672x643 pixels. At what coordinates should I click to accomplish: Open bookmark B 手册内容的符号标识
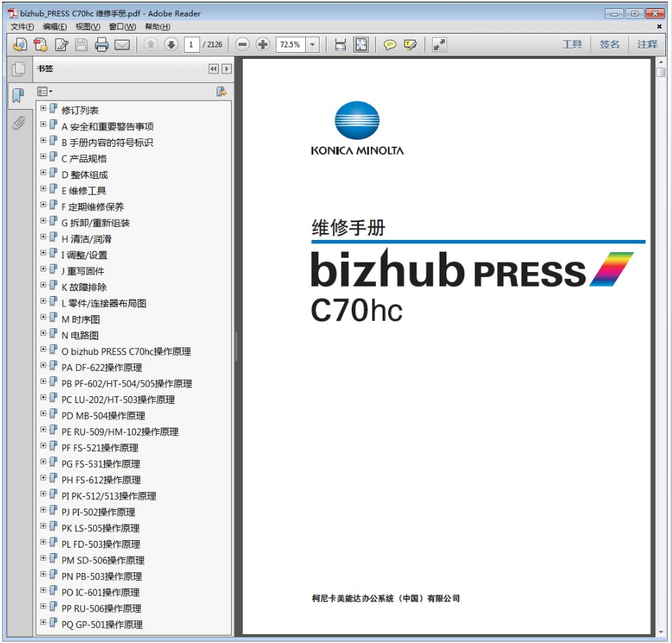click(x=107, y=143)
